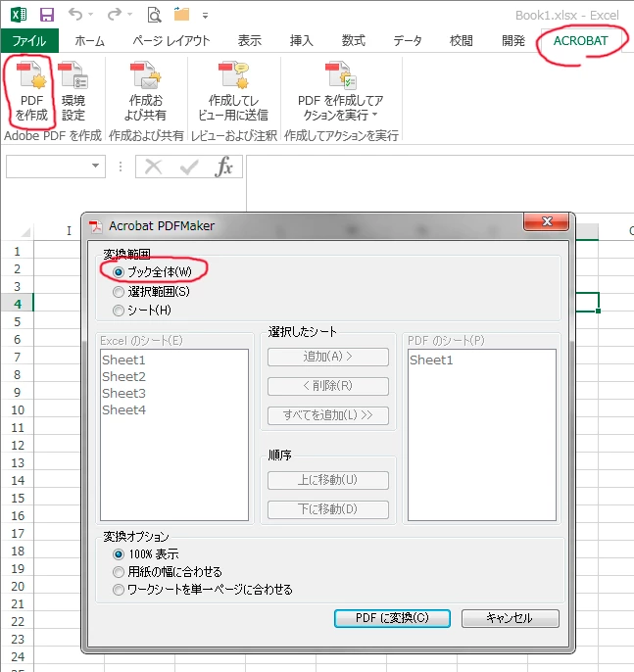Select Sheet1 in PDF のシート list
This screenshot has width=634, height=672.
[x=431, y=360]
